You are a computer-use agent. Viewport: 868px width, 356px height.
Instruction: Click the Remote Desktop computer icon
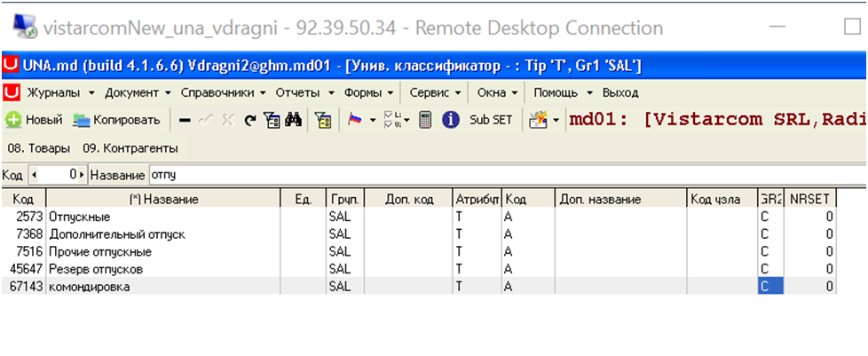tap(26, 28)
